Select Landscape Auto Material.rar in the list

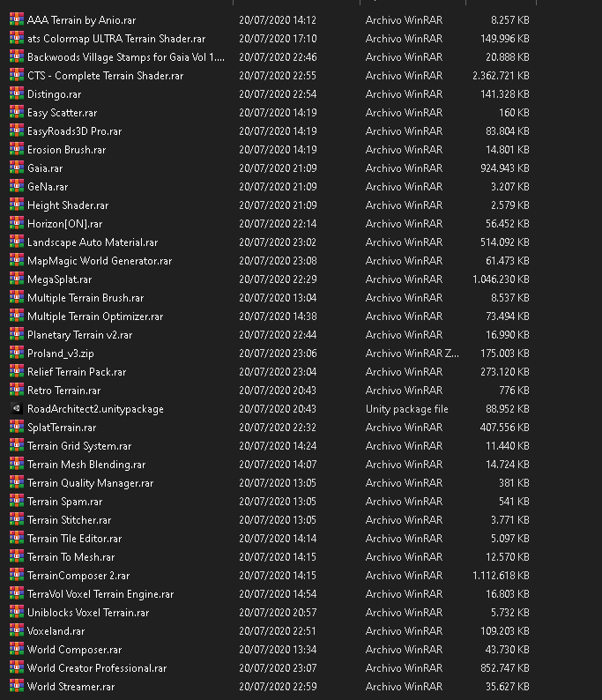click(x=93, y=242)
